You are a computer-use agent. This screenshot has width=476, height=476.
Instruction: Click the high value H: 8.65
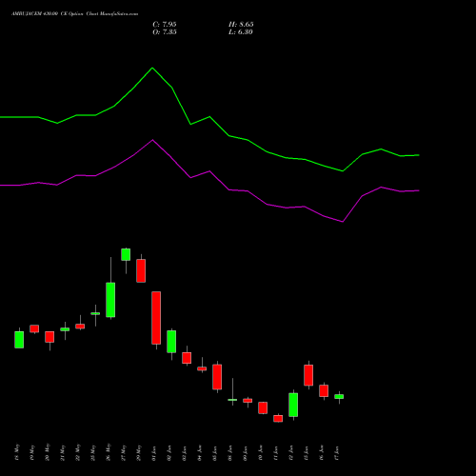tap(241, 25)
